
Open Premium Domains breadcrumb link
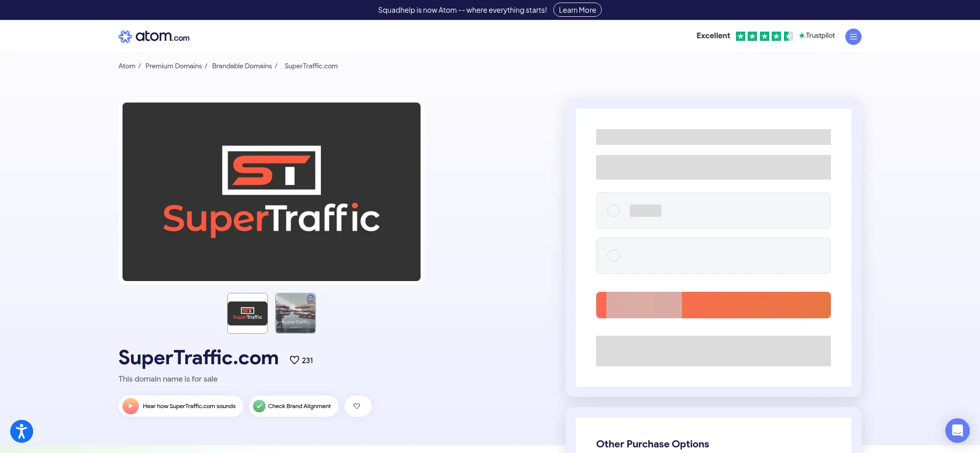tap(174, 66)
